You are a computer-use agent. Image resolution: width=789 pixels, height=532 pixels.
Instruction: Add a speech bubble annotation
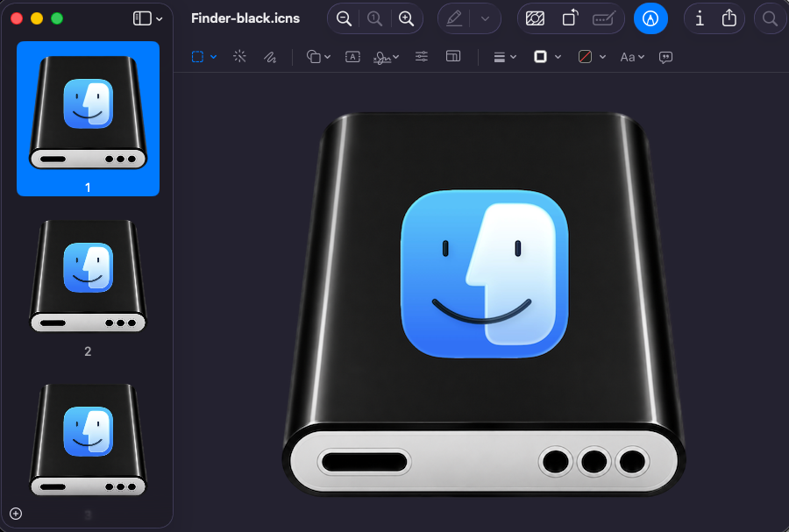tap(665, 57)
